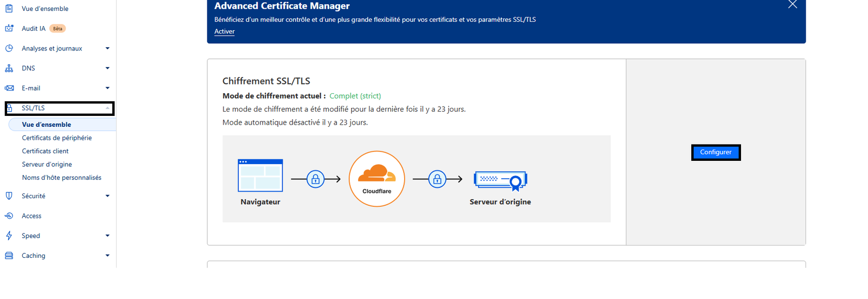The image size is (868, 299).
Task: Expand the Sécurité section arrow
Action: click(107, 196)
